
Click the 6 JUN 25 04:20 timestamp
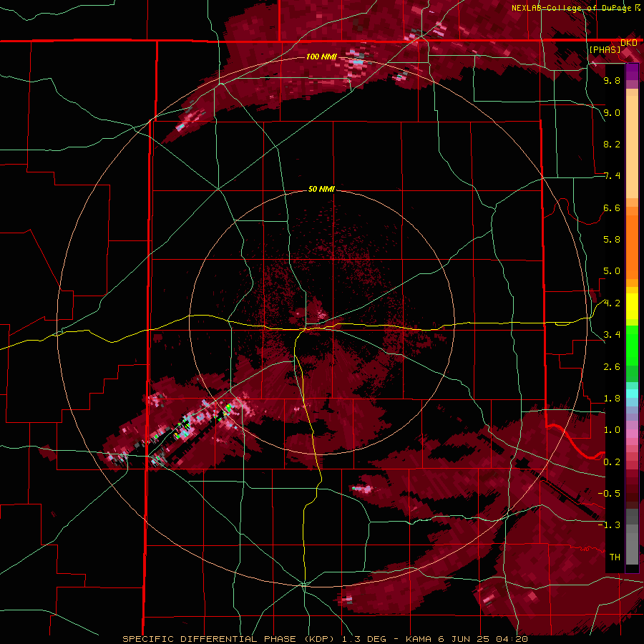(x=484, y=639)
